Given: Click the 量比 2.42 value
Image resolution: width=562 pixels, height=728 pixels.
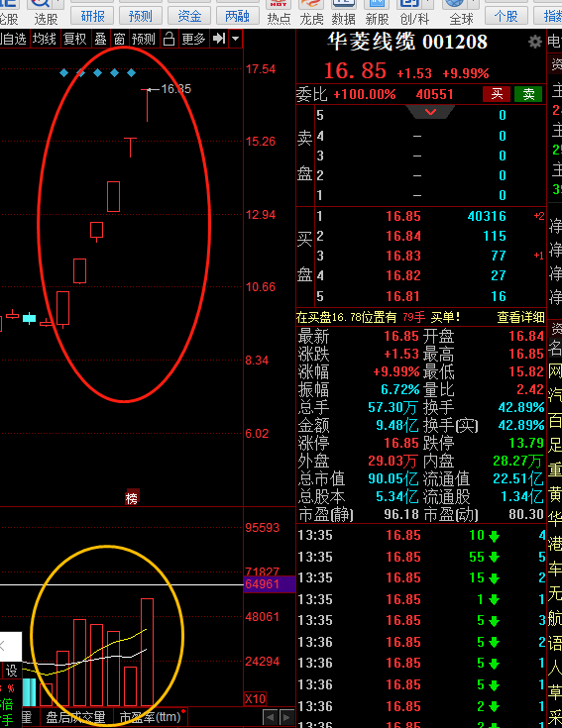Looking at the screenshot, I should click(530, 389).
